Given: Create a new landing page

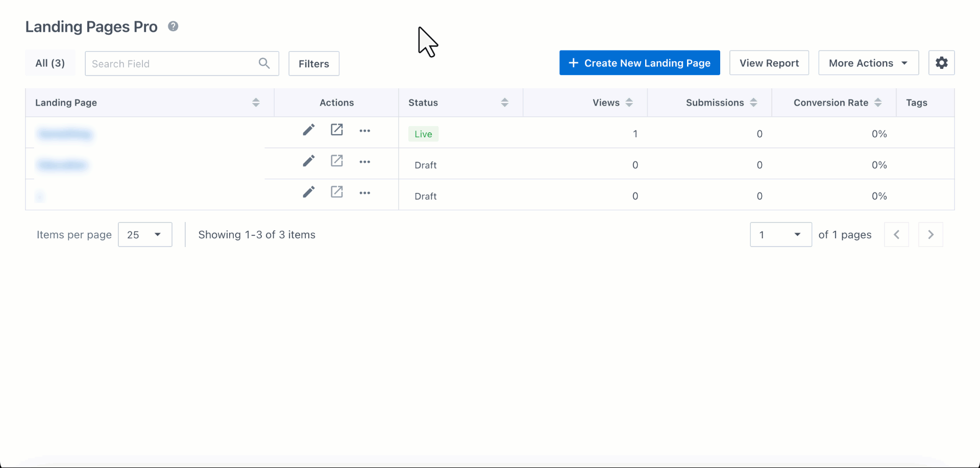Looking at the screenshot, I should click(639, 62).
